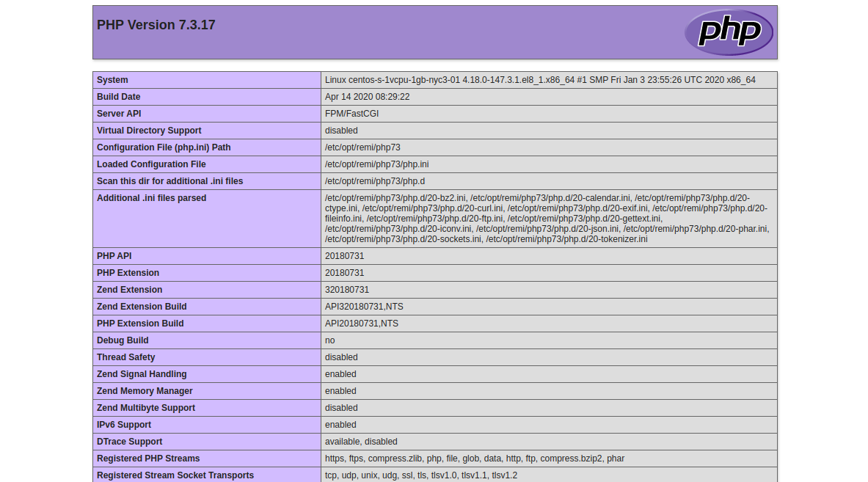
Task: Click the IPv6 Support label
Action: tap(124, 425)
